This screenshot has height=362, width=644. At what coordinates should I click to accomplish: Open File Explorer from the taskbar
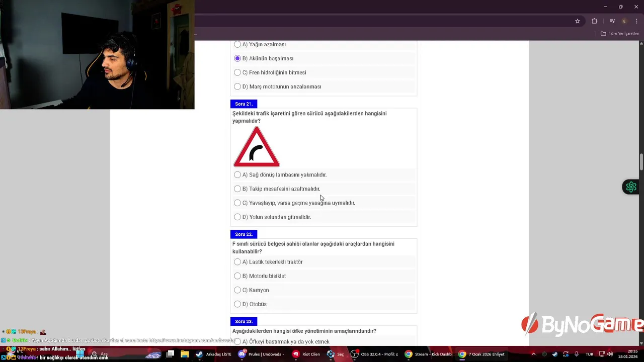point(185,354)
